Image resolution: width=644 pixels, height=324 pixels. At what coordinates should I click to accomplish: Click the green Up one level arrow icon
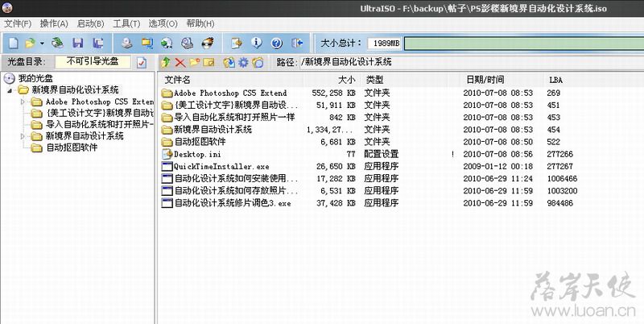coord(166,62)
